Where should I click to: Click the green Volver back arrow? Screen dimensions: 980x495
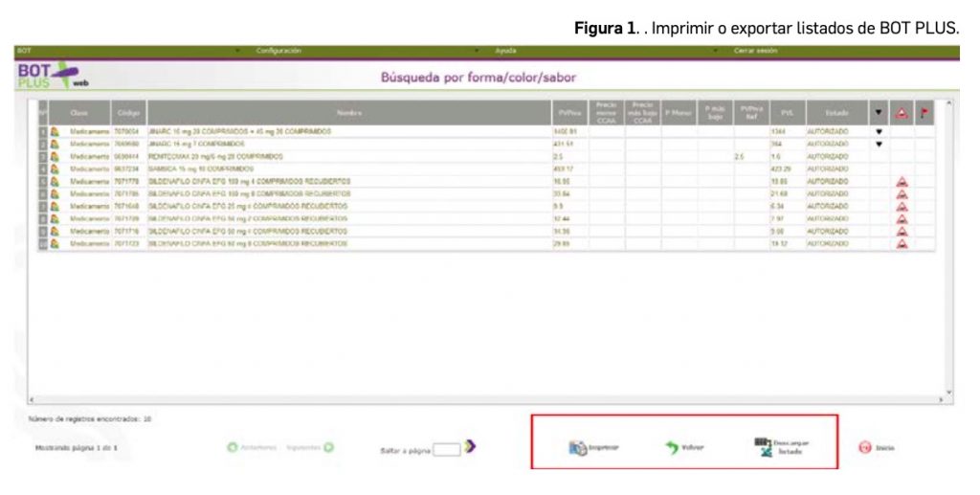674,448
